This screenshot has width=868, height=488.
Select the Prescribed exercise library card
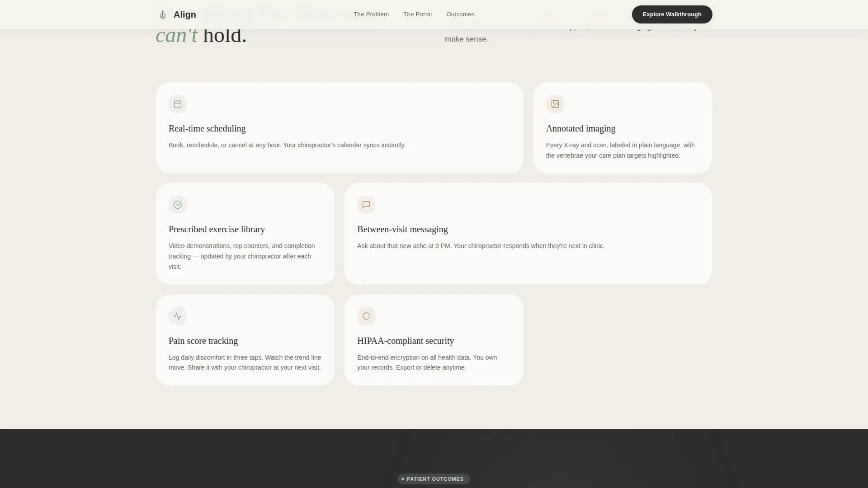pos(245,234)
